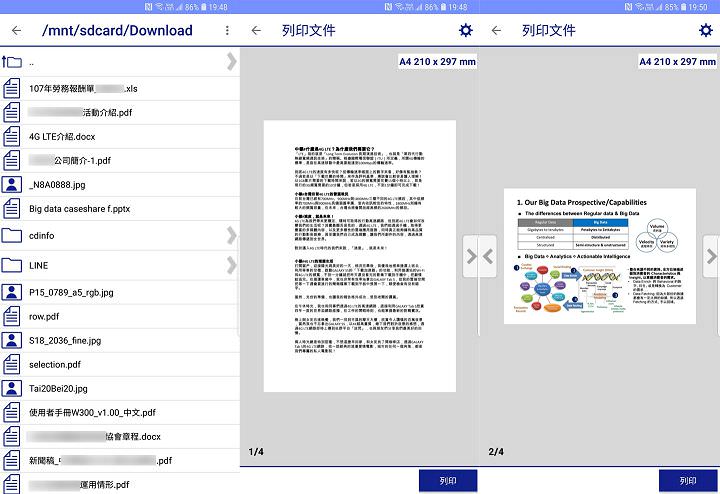The height and width of the screenshot is (494, 720).
Task: Expand the cdinfo folder chevron
Action: pos(232,236)
